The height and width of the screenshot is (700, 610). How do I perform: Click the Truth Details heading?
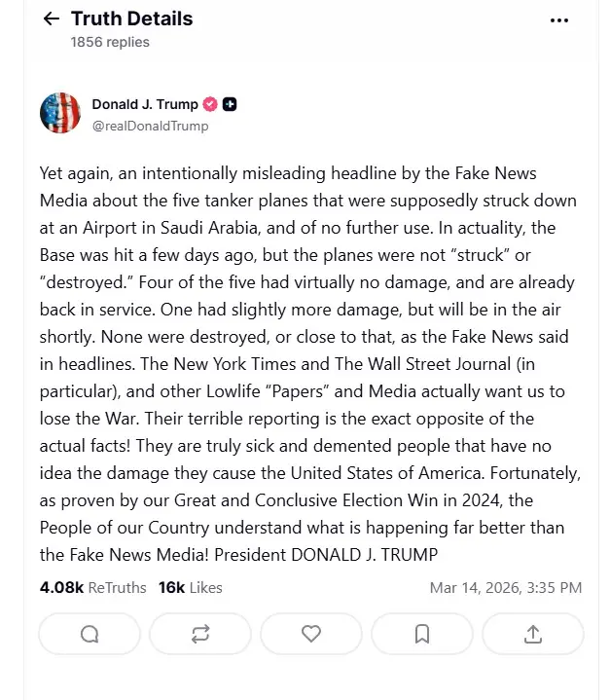[131, 18]
